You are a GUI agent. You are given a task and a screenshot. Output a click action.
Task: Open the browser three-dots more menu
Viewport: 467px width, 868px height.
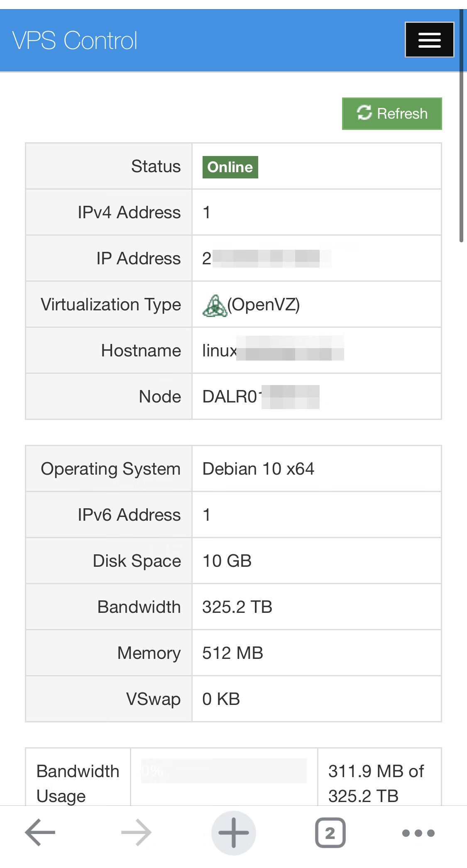[418, 832]
